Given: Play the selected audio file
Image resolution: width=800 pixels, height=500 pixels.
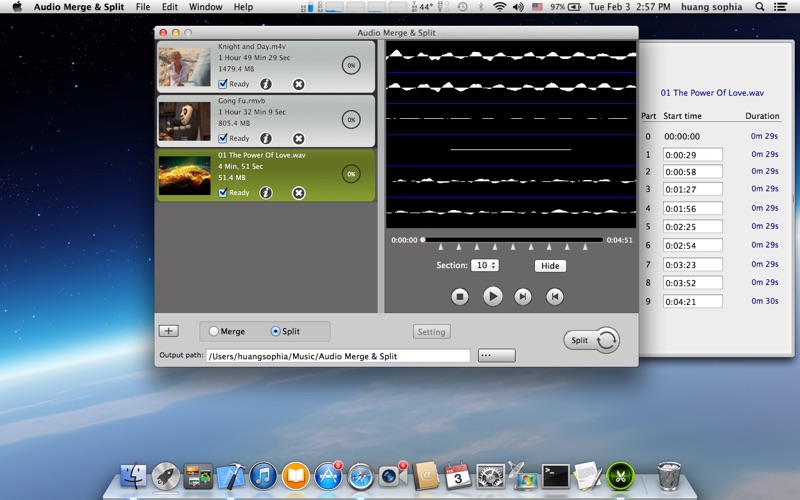Looking at the screenshot, I should point(492,296).
